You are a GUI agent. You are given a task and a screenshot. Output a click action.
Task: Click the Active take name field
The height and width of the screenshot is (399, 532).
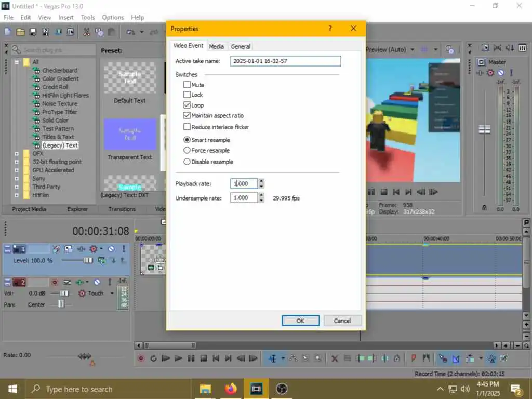285,61
